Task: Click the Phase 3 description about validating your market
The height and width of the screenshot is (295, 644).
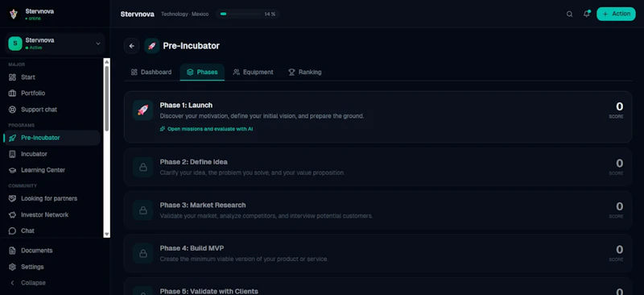Action: 266,216
